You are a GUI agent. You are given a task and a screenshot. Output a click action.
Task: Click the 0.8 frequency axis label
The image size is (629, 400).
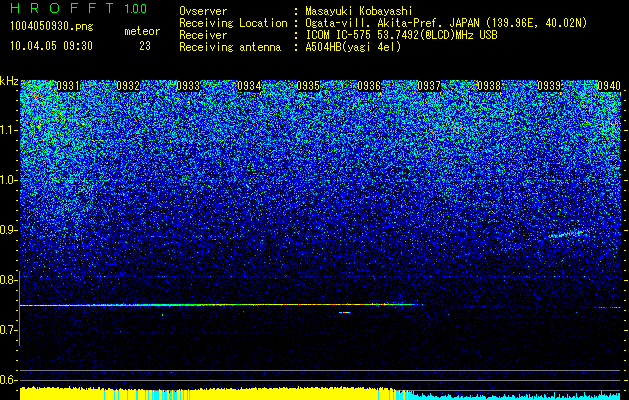click(x=8, y=280)
